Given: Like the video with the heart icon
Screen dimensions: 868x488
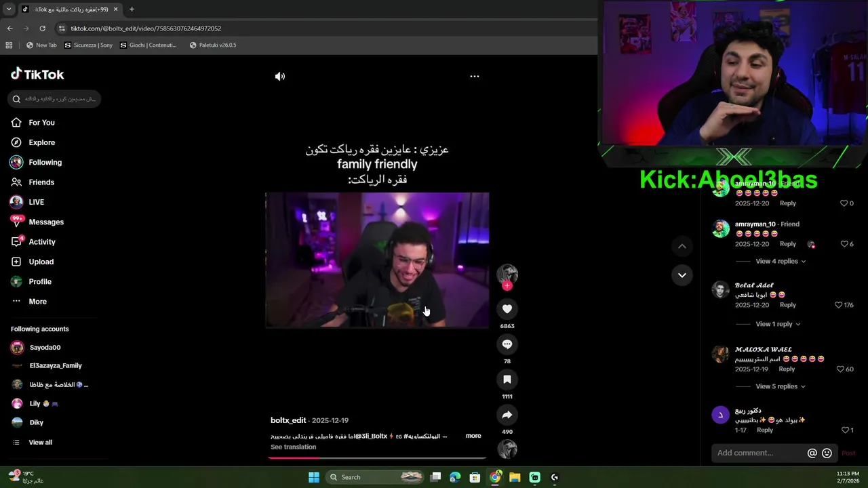Looking at the screenshot, I should 507,309.
